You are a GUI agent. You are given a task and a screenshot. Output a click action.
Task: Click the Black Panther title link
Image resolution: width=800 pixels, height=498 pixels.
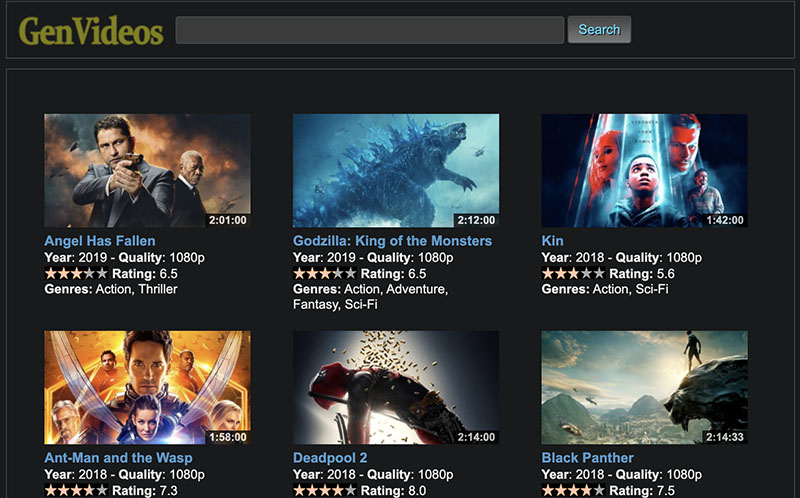tap(587, 458)
